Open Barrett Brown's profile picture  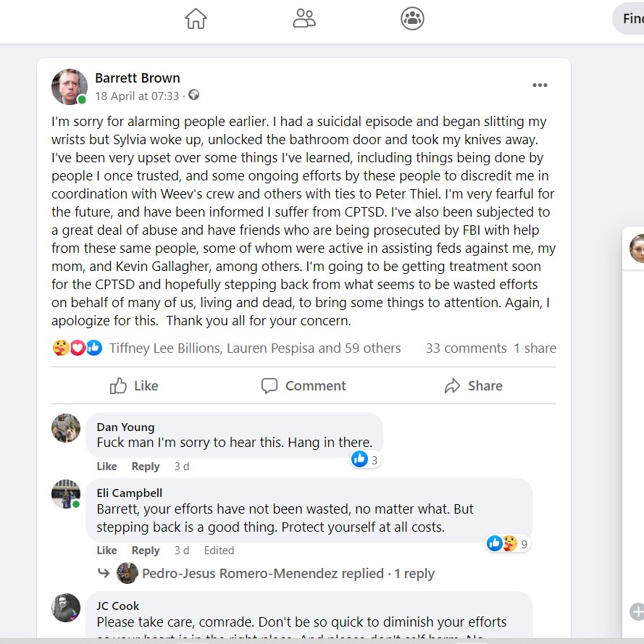(70, 87)
